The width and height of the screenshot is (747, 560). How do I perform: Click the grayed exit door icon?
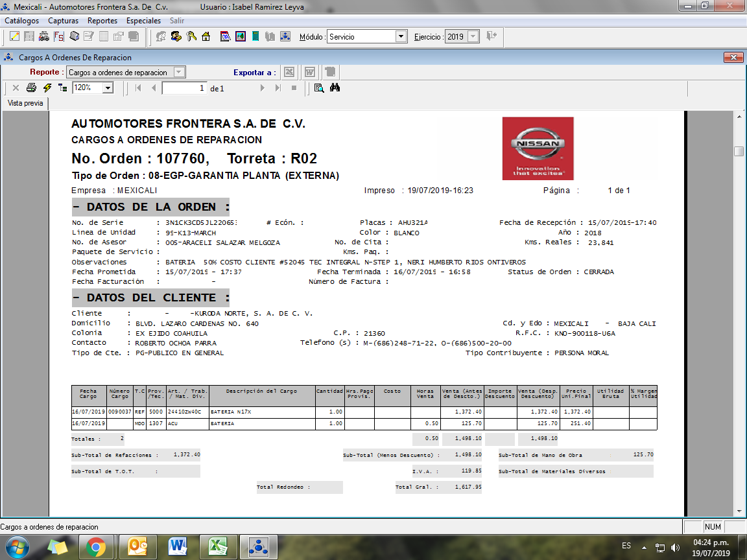pyautogui.click(x=491, y=36)
